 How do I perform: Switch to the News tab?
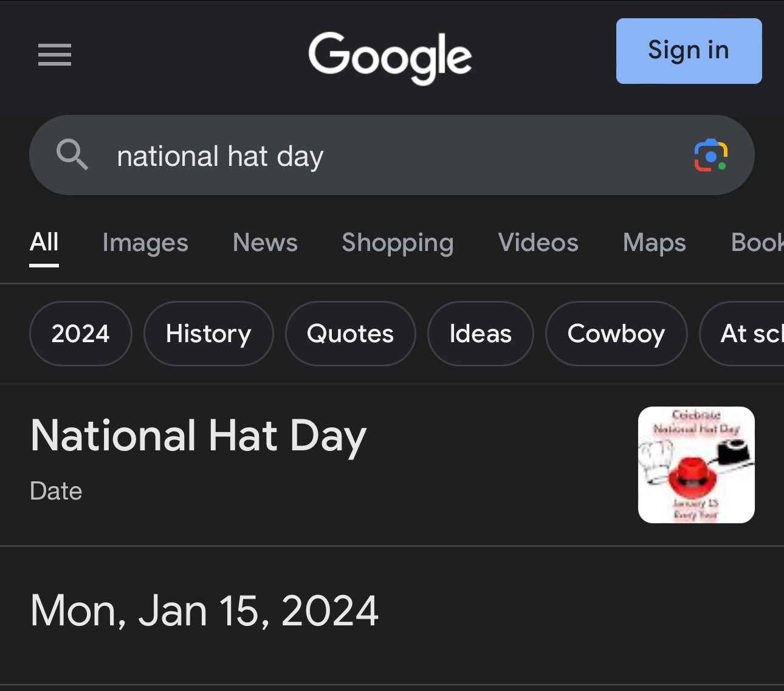(x=265, y=242)
